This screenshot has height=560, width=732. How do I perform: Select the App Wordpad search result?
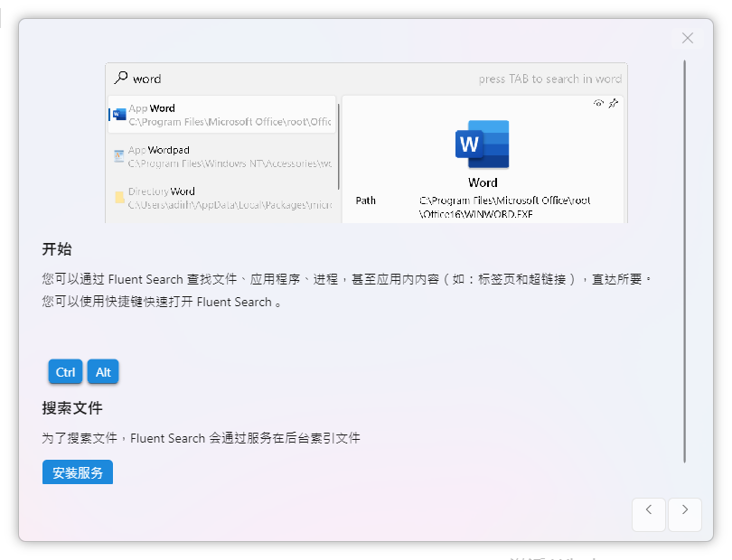221,156
